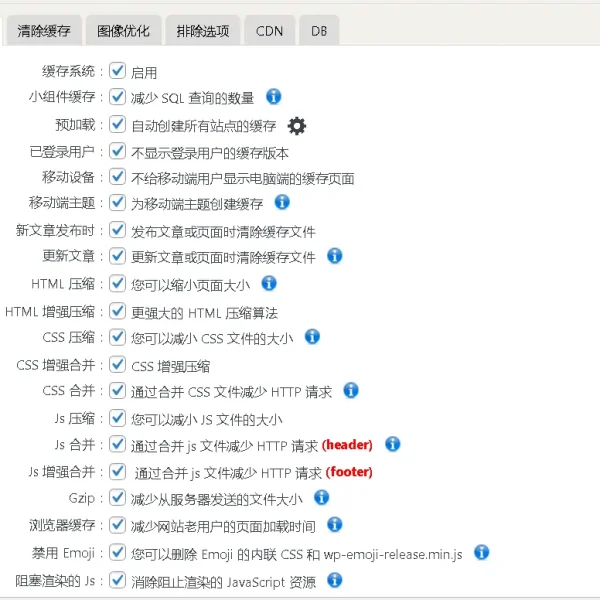Toggle the 浏览器缓存 checkbox
This screenshot has height=600, width=600.
pos(117,525)
